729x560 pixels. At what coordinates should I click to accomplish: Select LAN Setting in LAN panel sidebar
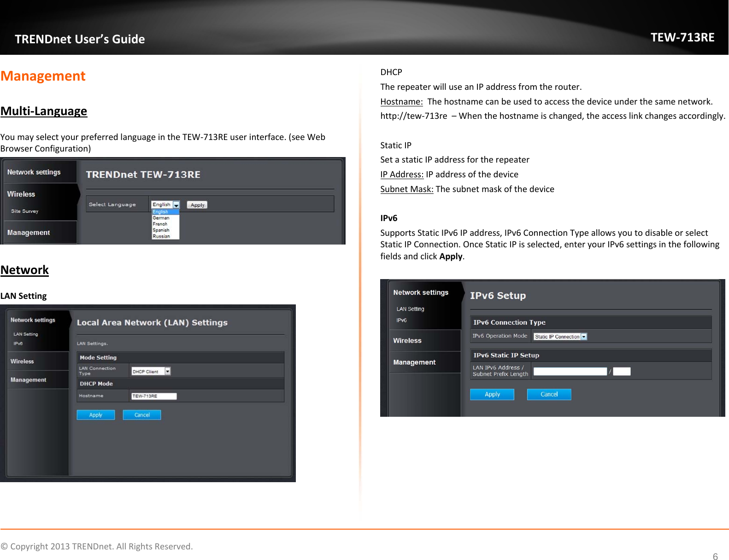[x=26, y=334]
